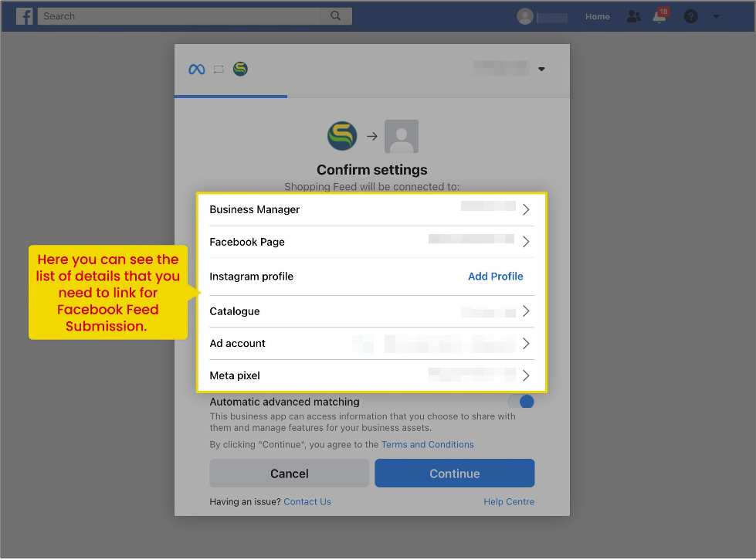Click the Confirm settings heading
756x560 pixels.
(x=372, y=170)
